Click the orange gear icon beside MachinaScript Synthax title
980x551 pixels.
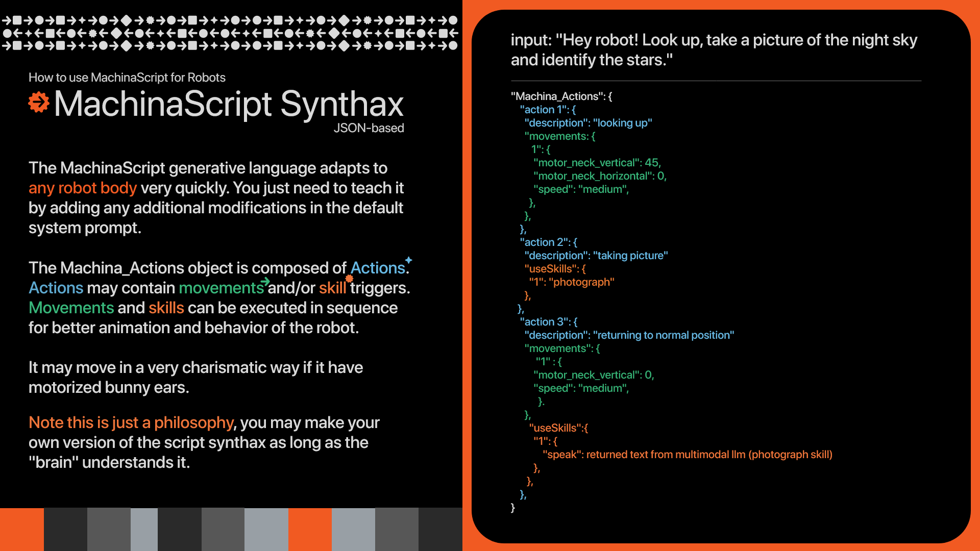point(39,103)
